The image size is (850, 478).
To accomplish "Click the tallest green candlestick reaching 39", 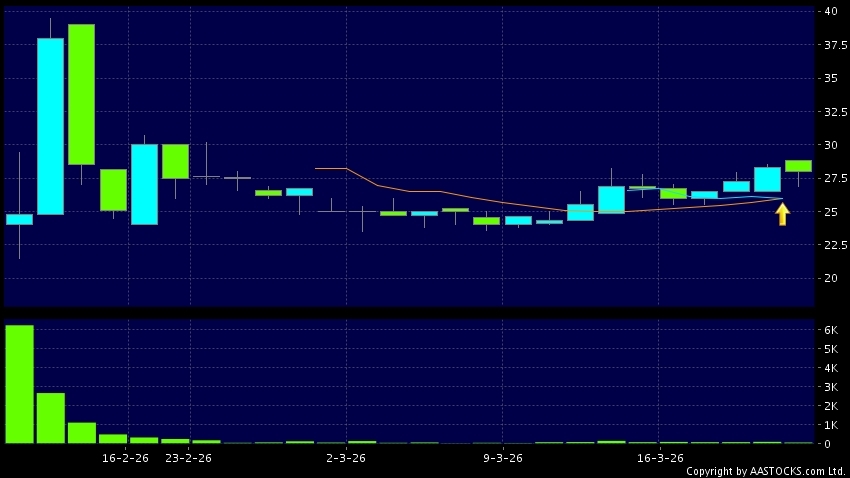I will click(x=81, y=94).
